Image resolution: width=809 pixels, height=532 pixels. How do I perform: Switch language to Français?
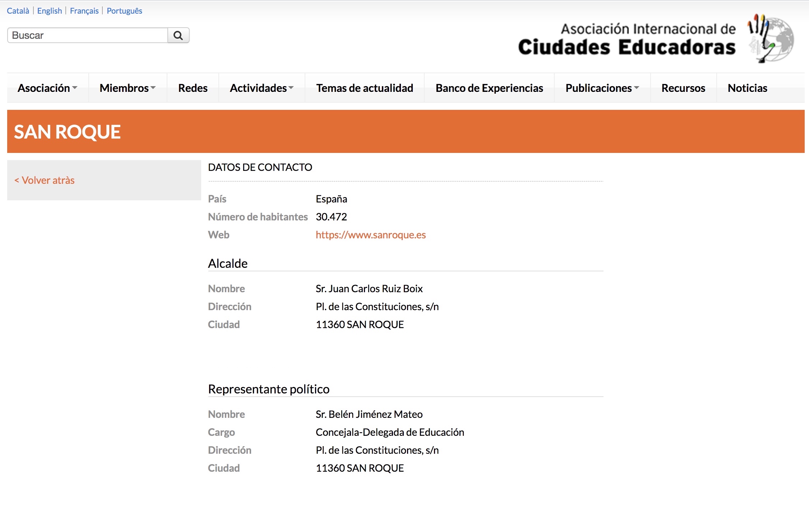tap(84, 11)
